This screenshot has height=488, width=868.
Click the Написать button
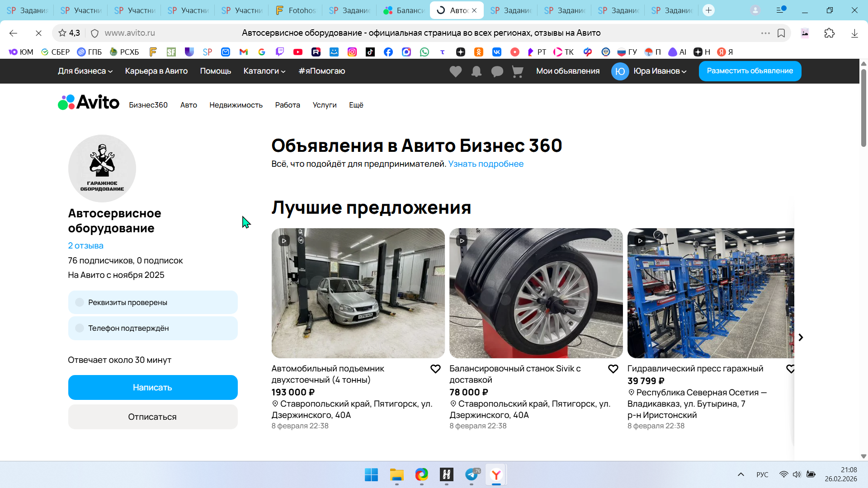click(x=152, y=387)
